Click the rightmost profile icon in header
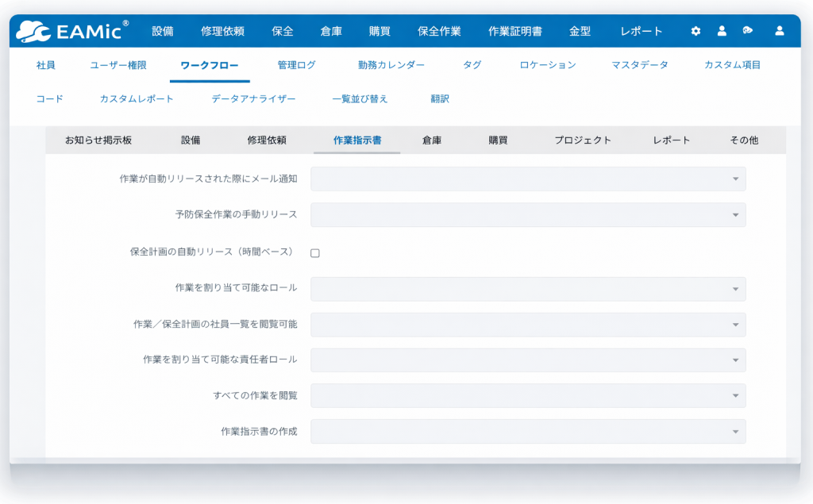Image resolution: width=813 pixels, height=504 pixels. coord(779,31)
